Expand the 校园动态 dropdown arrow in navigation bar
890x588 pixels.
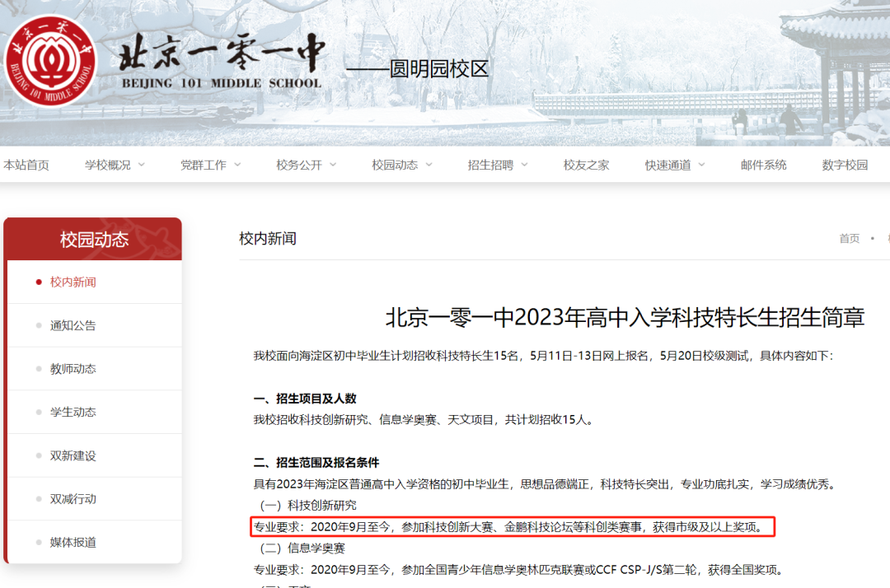(429, 165)
